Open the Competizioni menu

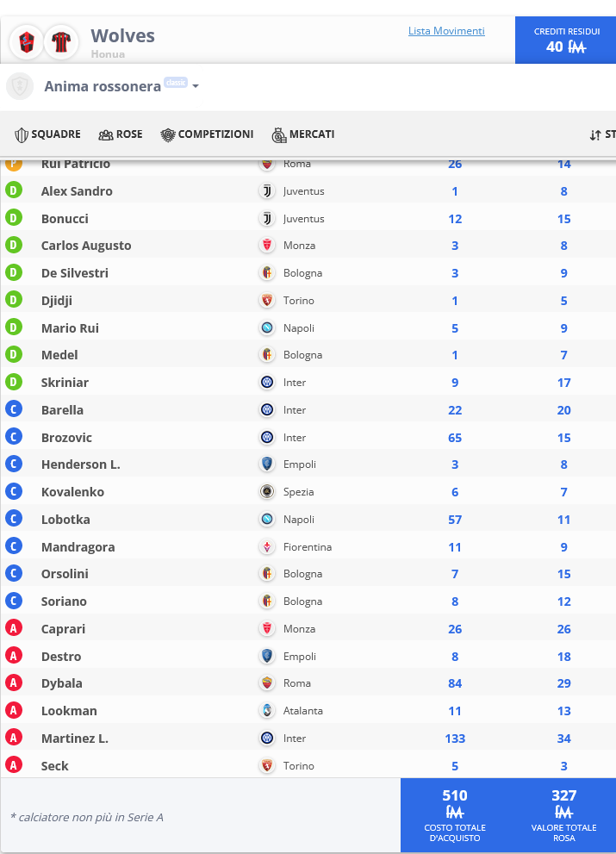pyautogui.click(x=207, y=134)
